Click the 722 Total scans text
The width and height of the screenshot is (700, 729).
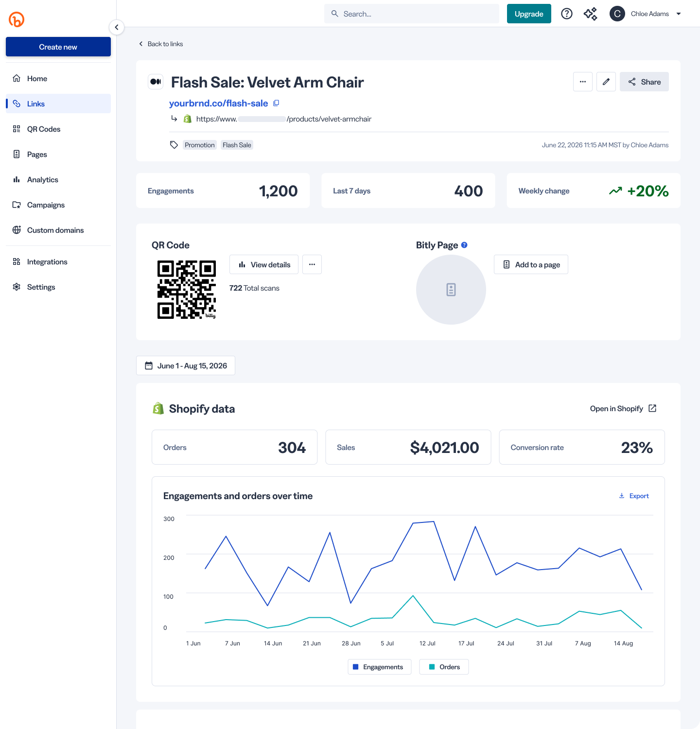coord(254,288)
